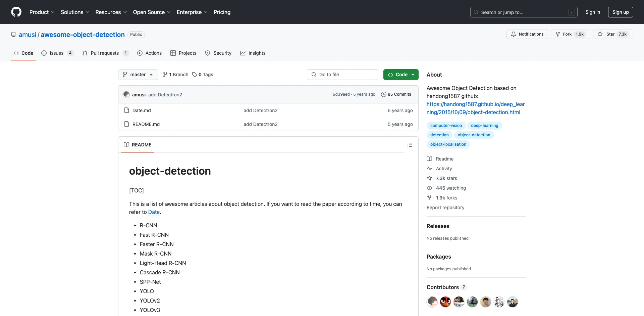Open README.md's add Detectron2 commit
Viewport: 644px width, 316px height.
(x=261, y=124)
